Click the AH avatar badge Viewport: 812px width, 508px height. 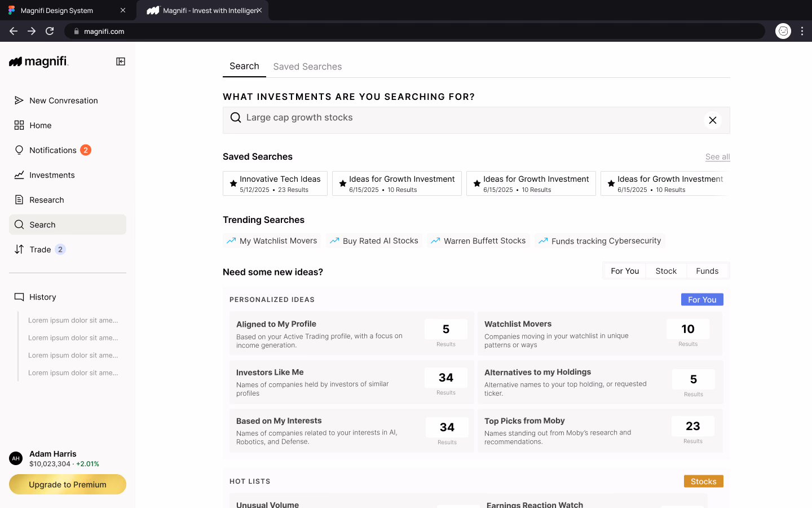[16, 458]
